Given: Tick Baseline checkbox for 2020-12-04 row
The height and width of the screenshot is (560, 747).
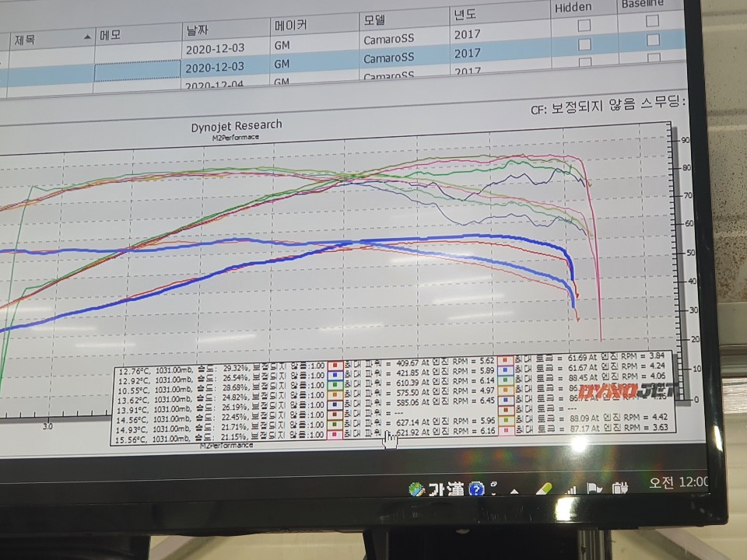Looking at the screenshot, I should pos(654,58).
